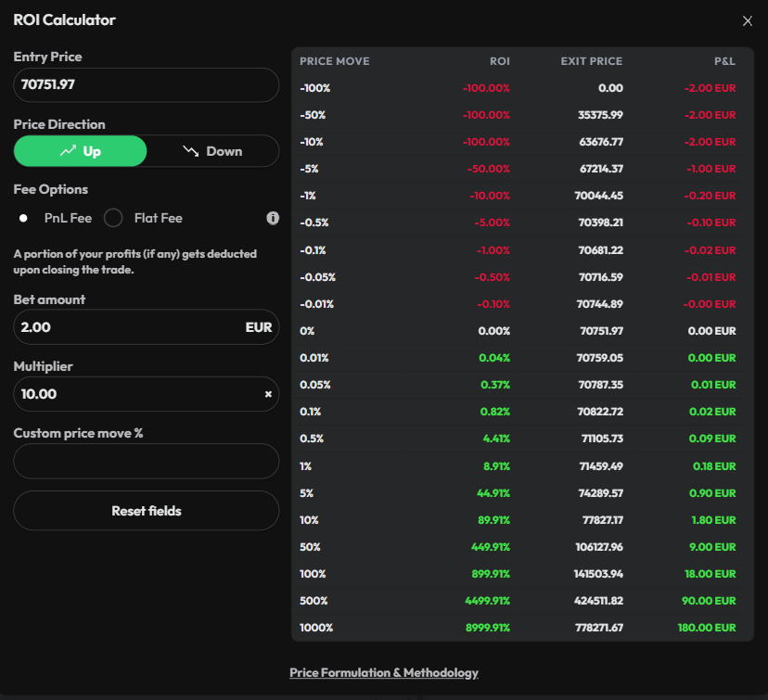Click the EUR currency label in Bet amount
768x700 pixels.
259,327
